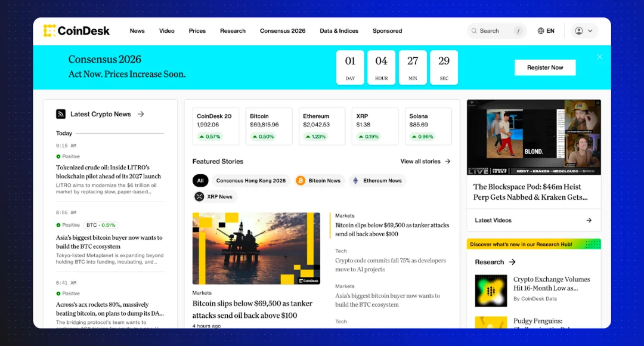Click into the Search field
644x346 pixels.
point(497,31)
